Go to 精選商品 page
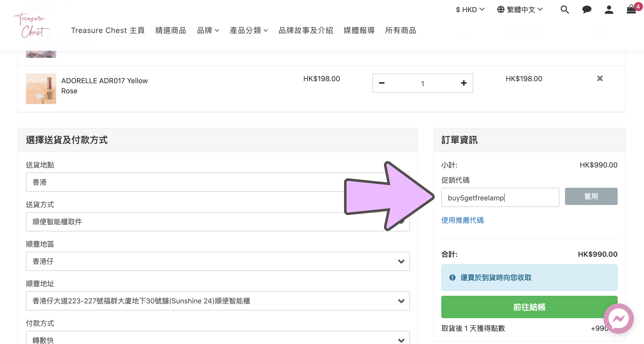Image resolution: width=644 pixels, height=344 pixels. [171, 30]
